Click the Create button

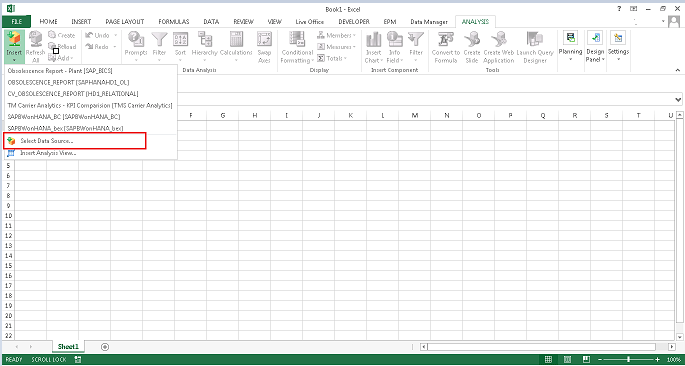point(62,35)
